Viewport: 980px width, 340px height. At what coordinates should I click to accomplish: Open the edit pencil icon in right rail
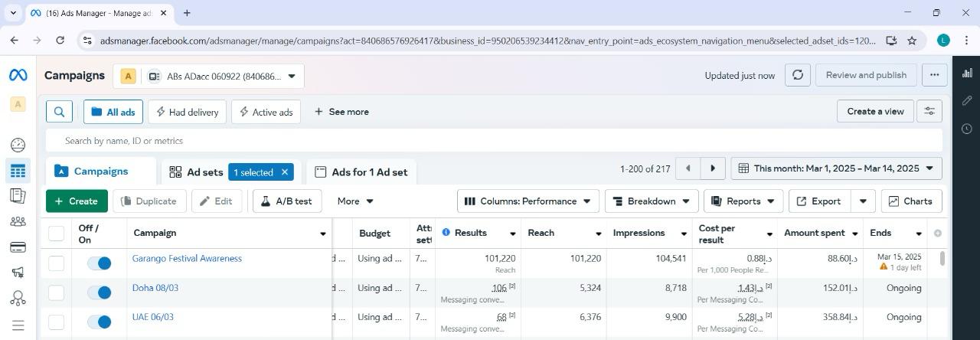[967, 100]
